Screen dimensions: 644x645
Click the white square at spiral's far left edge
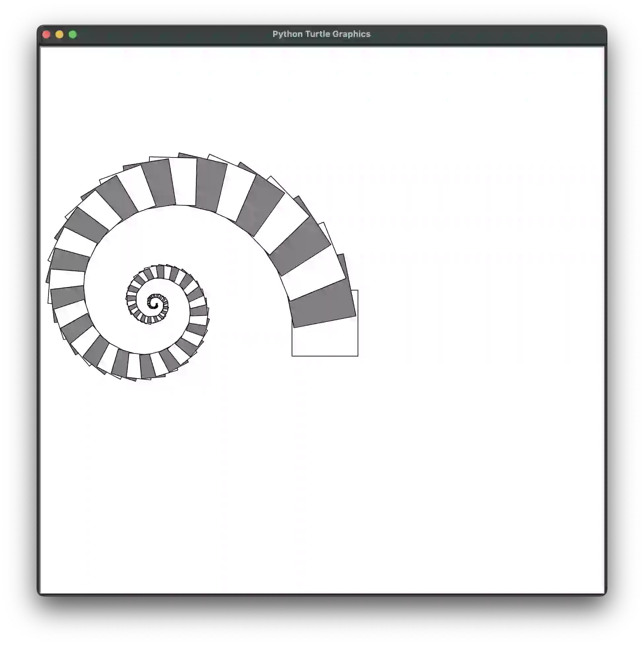tap(67, 279)
